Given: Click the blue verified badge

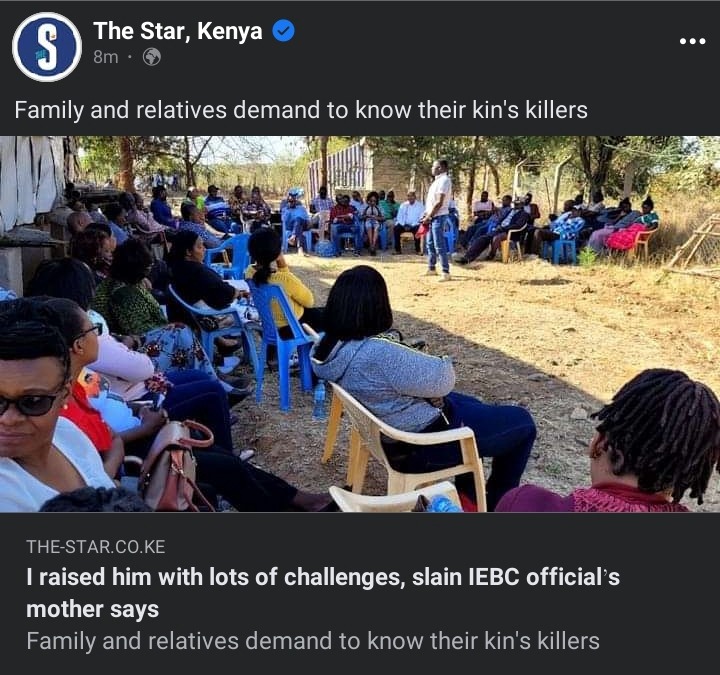Looking at the screenshot, I should (x=284, y=31).
